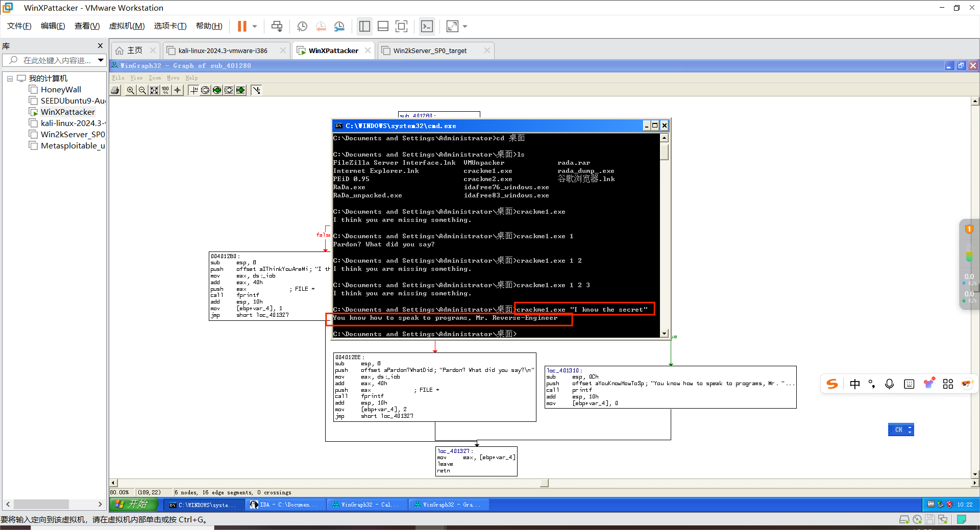Open the Sogou toolbox grid icon
The width and height of the screenshot is (980, 530).
pos(948,384)
